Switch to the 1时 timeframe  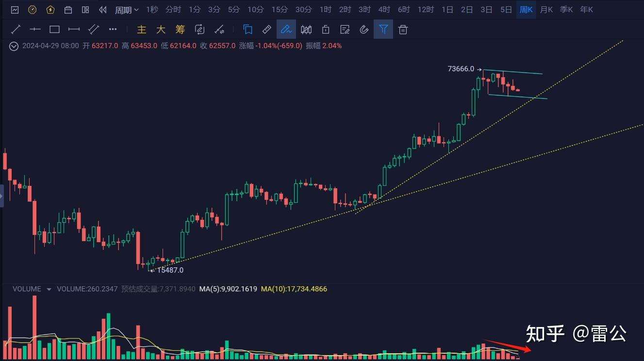(326, 10)
